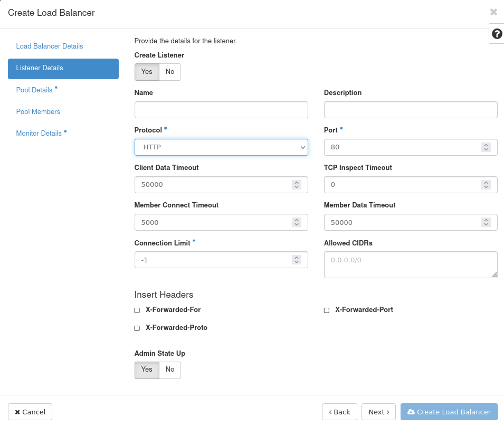Click the Allowed CIDRs text area
The width and height of the screenshot is (504, 426).
pos(411,264)
